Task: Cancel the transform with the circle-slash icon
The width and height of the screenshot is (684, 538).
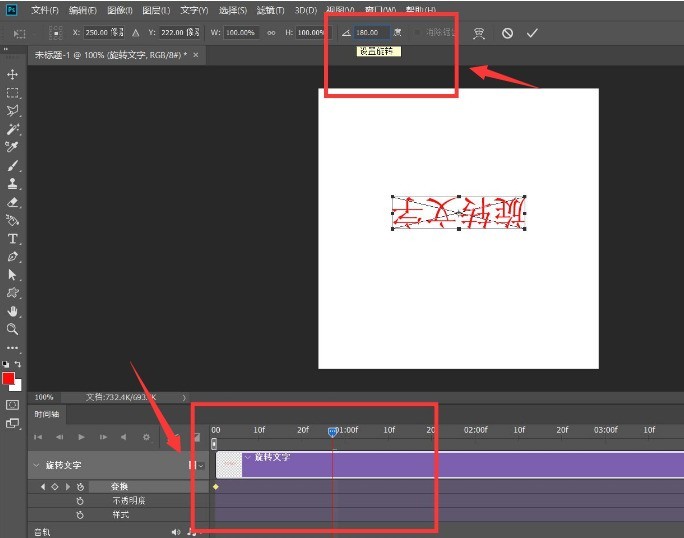Action: [507, 33]
